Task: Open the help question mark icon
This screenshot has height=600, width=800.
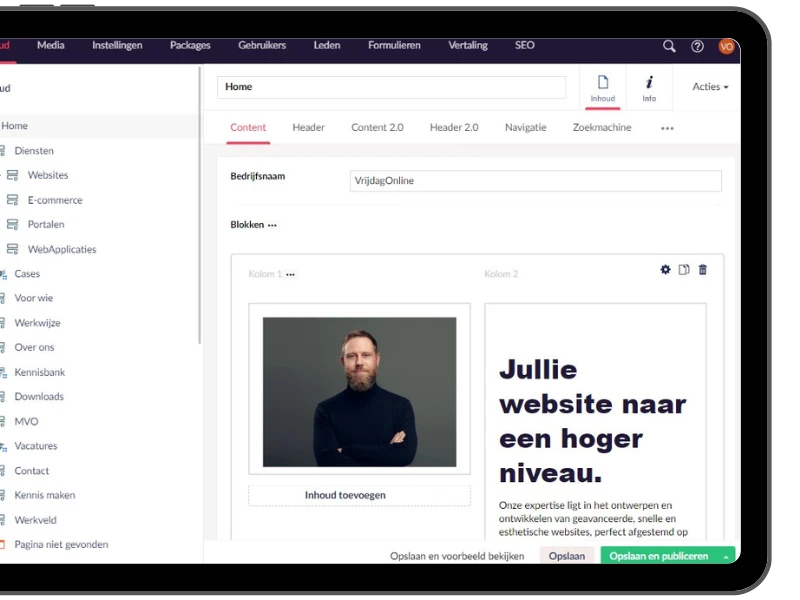Action: (697, 46)
